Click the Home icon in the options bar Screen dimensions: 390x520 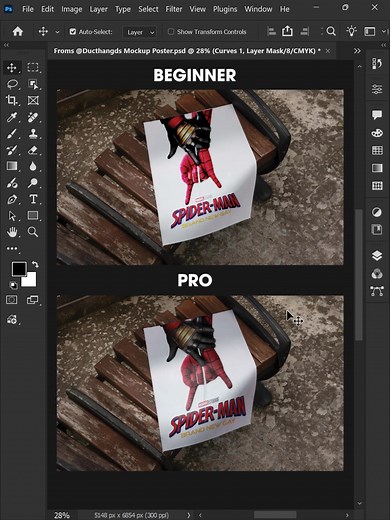[18, 31]
